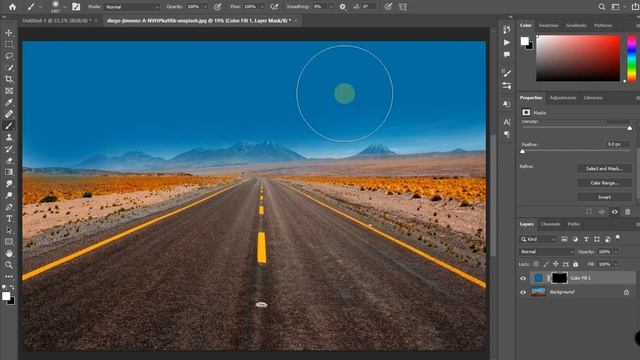Select the Rectangular Marquee tool
This screenshot has height=360, width=640.
pyautogui.click(x=9, y=44)
